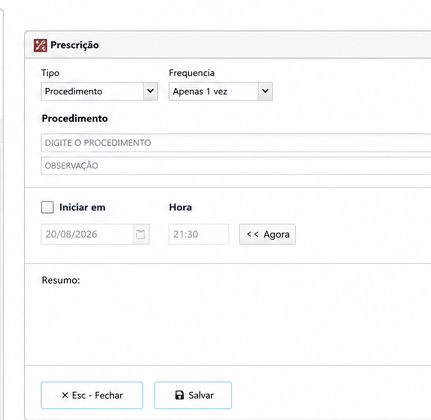The image size is (431, 420).
Task: Open the calendar picker for Iniciar em date
Action: click(x=141, y=234)
